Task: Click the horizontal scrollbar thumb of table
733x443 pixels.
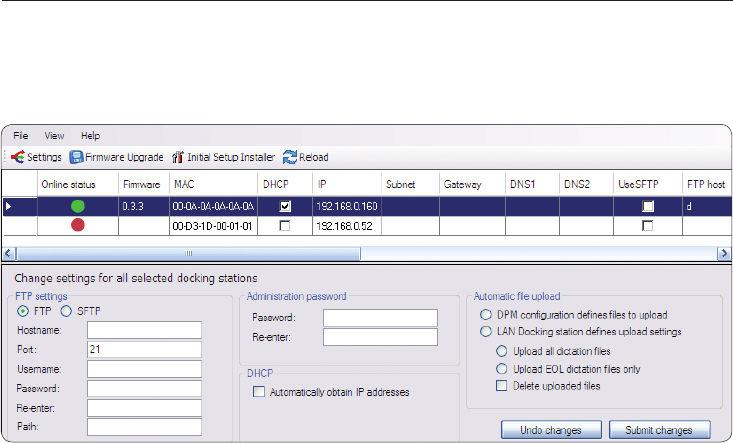Action: click(188, 254)
